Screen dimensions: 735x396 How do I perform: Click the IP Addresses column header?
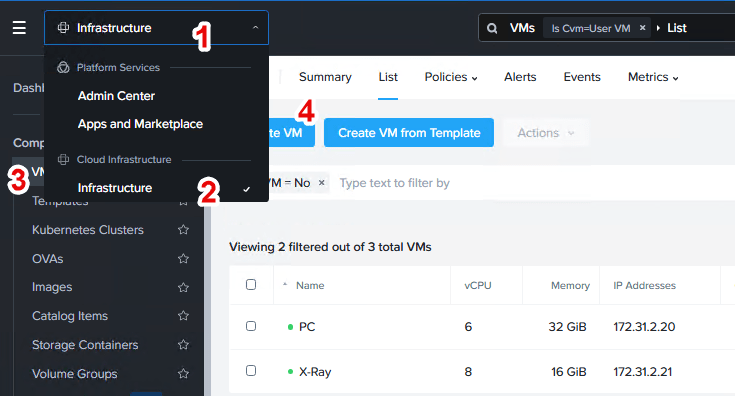point(645,285)
